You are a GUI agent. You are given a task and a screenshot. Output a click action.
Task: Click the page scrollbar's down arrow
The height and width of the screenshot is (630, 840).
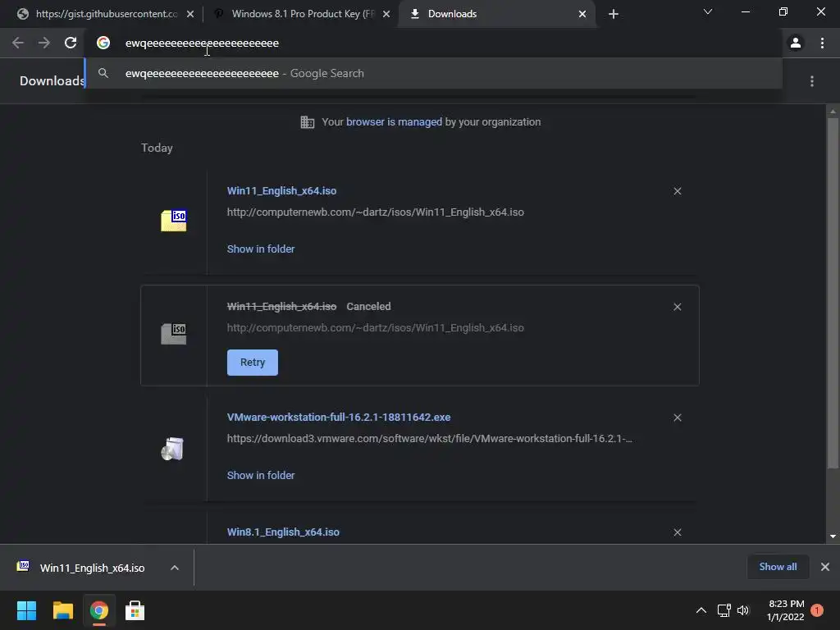pyautogui.click(x=833, y=536)
